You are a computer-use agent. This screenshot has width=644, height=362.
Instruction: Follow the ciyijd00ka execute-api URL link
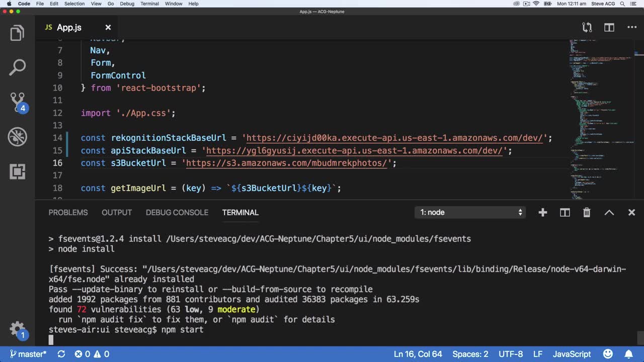[394, 138]
